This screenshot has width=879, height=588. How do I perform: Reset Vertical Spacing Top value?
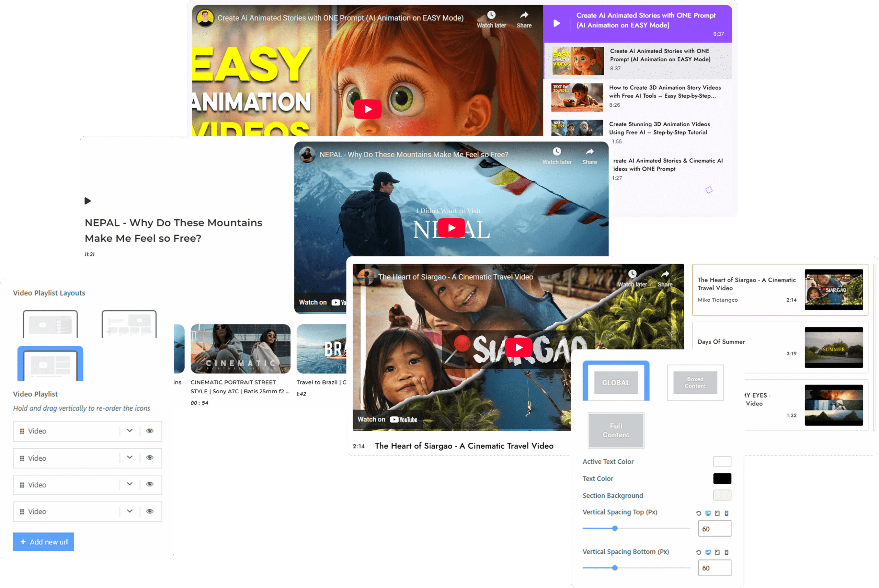click(x=698, y=514)
